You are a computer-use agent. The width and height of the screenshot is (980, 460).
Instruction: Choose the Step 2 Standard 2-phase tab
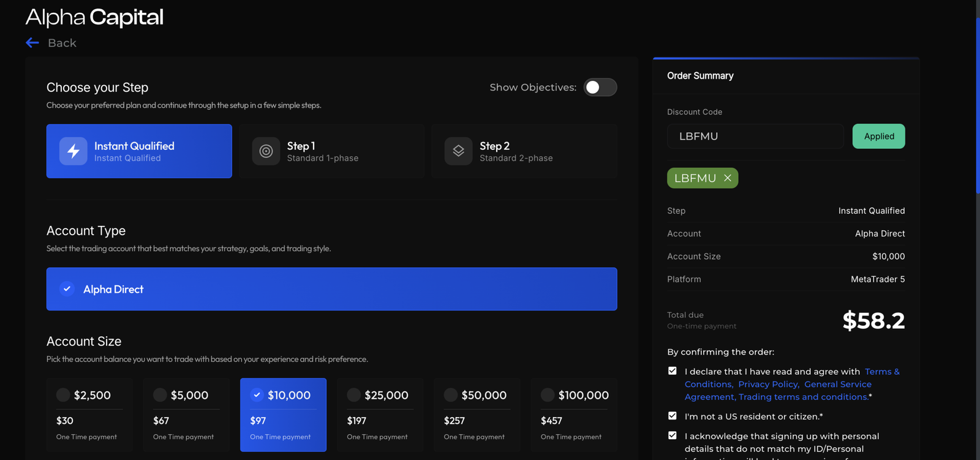coord(524,151)
